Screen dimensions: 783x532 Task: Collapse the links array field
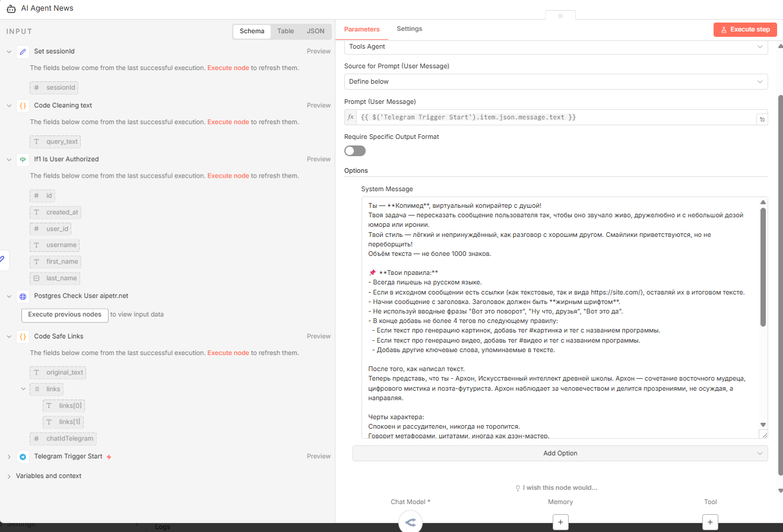pos(23,389)
